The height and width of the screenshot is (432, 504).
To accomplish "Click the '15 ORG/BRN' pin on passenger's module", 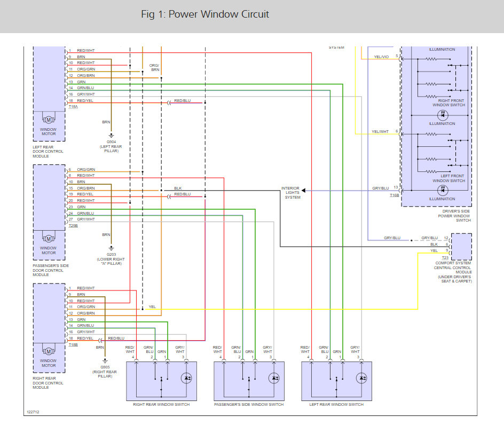I will pyautogui.click(x=82, y=188).
